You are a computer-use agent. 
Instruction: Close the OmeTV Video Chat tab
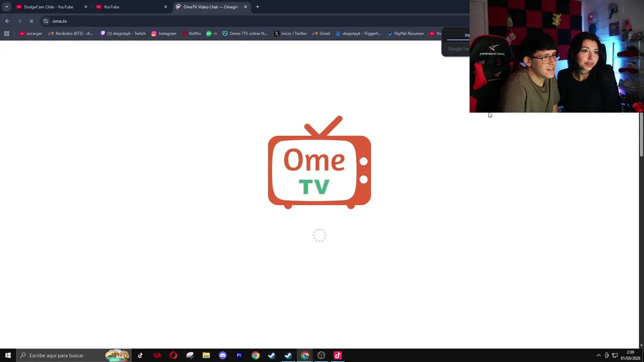coord(246,7)
